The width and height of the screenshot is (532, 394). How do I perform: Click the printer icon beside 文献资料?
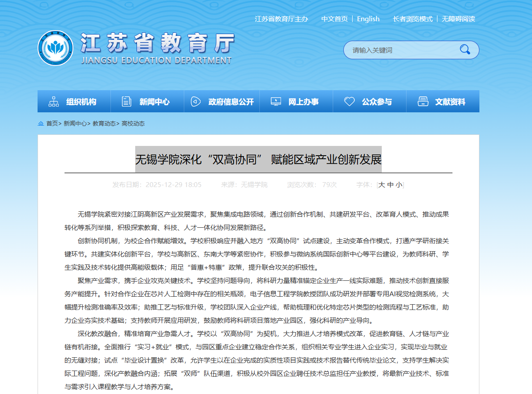pyautogui.click(x=423, y=102)
